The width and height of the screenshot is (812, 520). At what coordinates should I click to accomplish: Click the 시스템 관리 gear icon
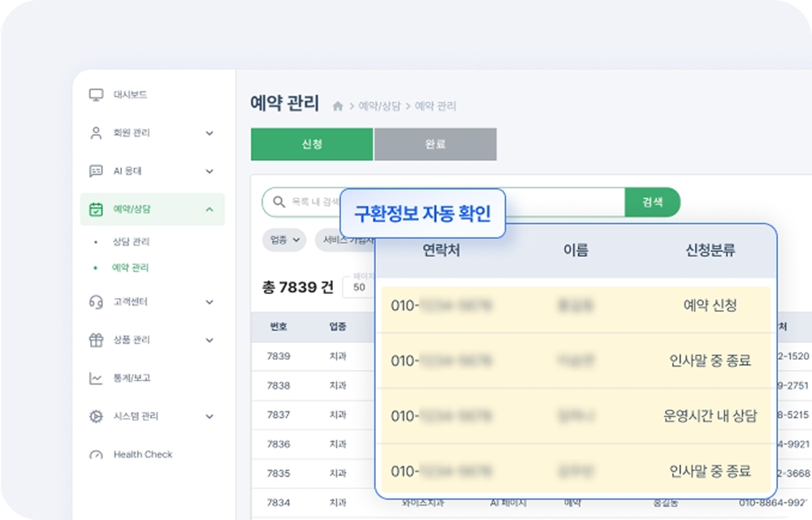point(96,417)
